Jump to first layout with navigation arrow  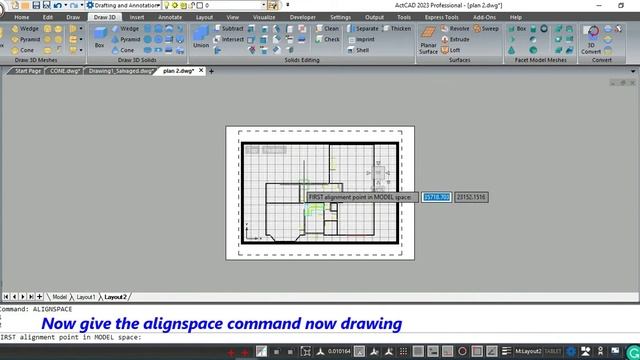pos(6,297)
